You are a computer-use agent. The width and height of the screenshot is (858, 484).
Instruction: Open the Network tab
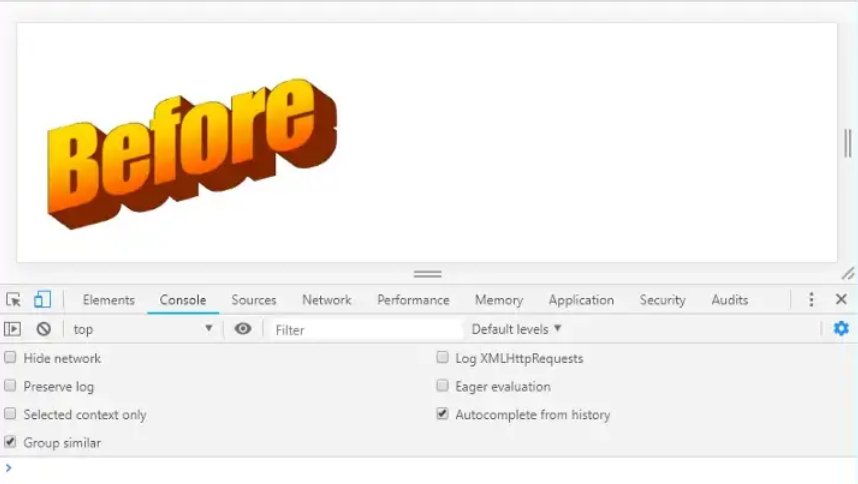[x=327, y=300]
